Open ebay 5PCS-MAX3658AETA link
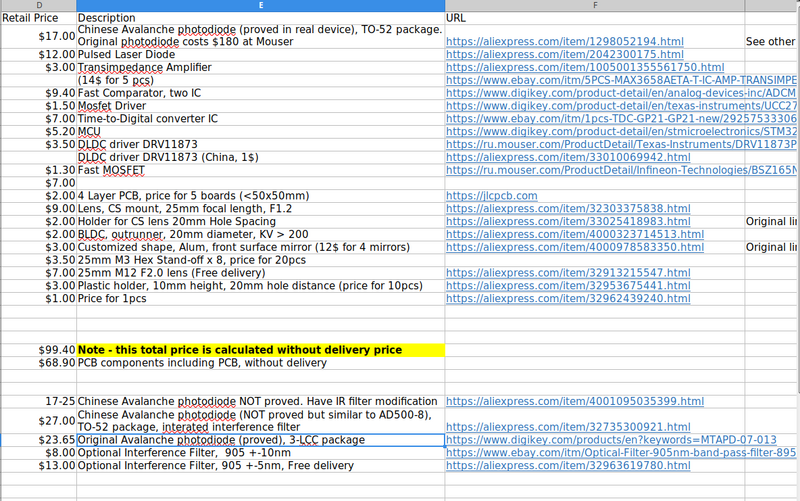The image size is (800, 501). point(621,80)
